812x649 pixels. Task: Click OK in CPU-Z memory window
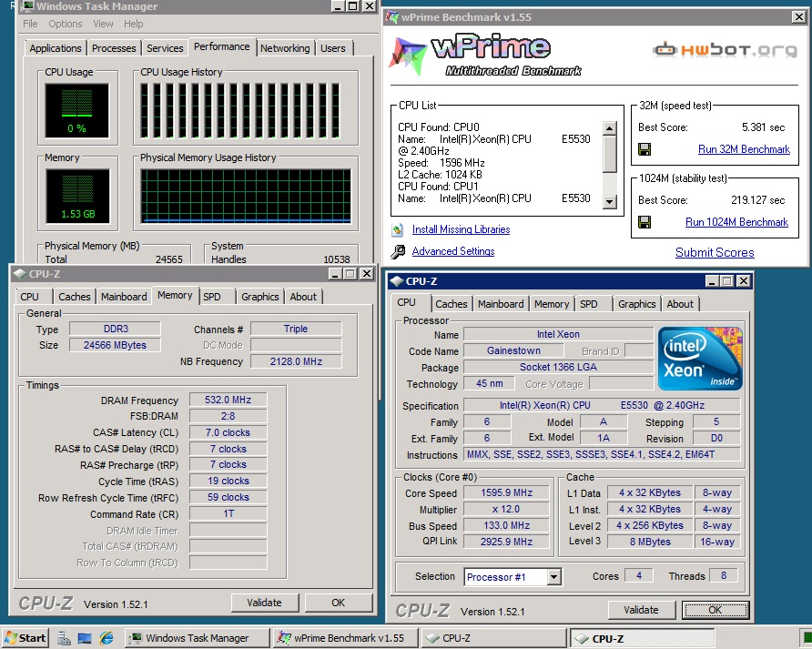[x=338, y=603]
